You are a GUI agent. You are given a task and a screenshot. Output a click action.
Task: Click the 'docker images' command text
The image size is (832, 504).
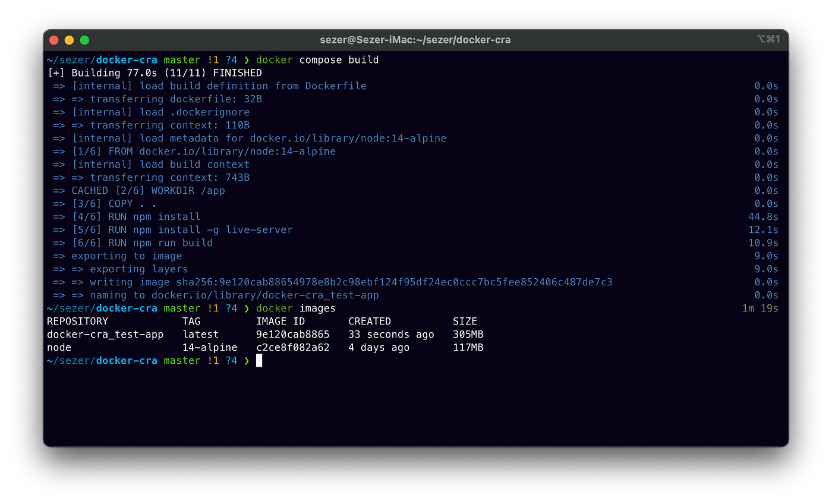pyautogui.click(x=296, y=308)
